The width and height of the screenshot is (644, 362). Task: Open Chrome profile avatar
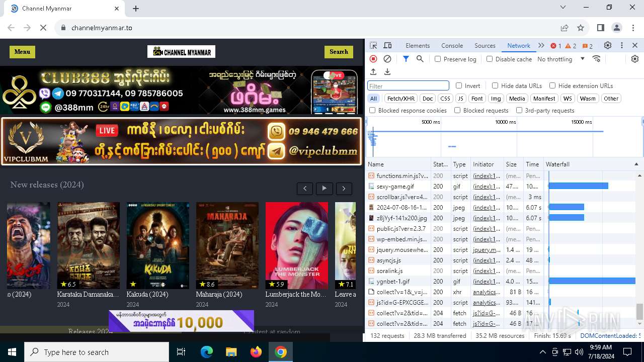click(617, 28)
